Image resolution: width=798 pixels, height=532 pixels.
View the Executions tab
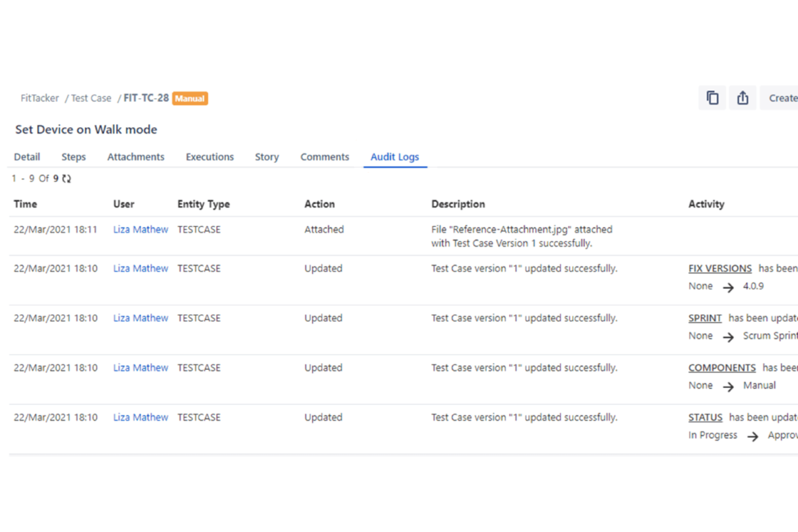point(209,157)
